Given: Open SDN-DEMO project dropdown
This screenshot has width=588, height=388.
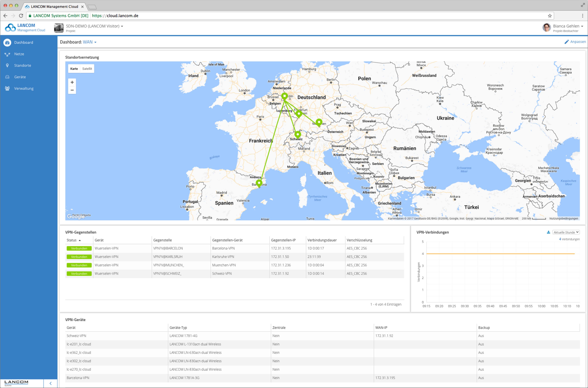Looking at the screenshot, I should pyautogui.click(x=94, y=26).
